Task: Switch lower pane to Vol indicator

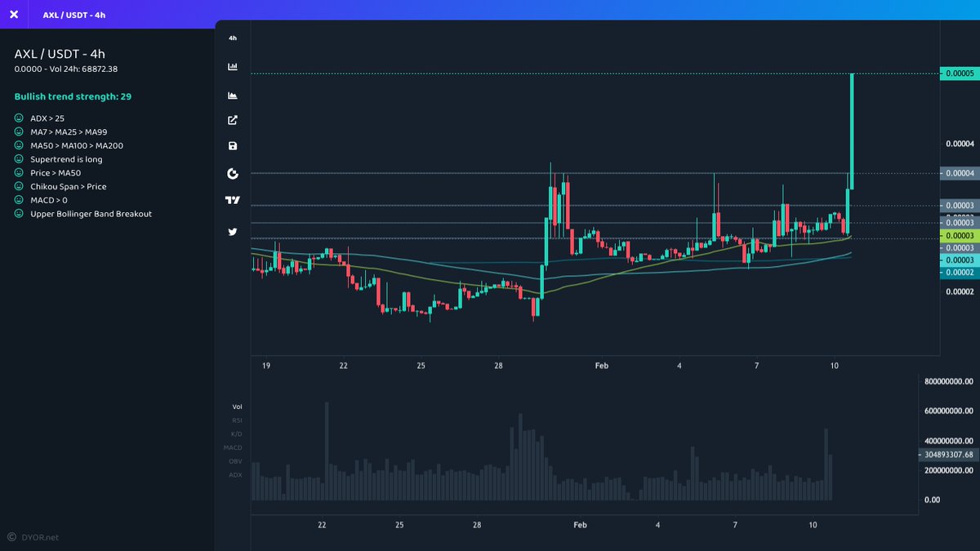Action: 237,407
